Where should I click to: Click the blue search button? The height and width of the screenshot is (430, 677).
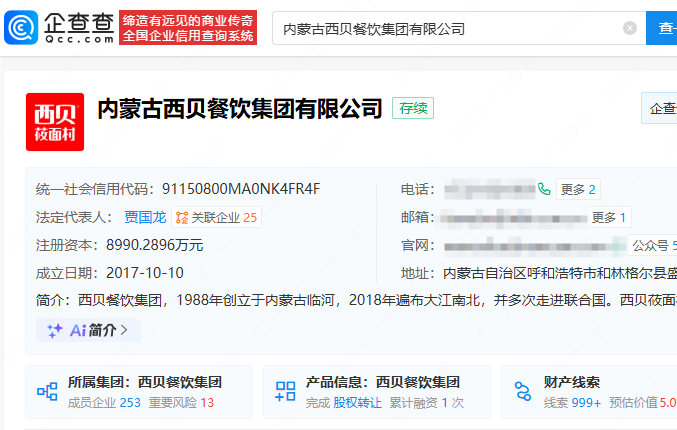point(661,28)
